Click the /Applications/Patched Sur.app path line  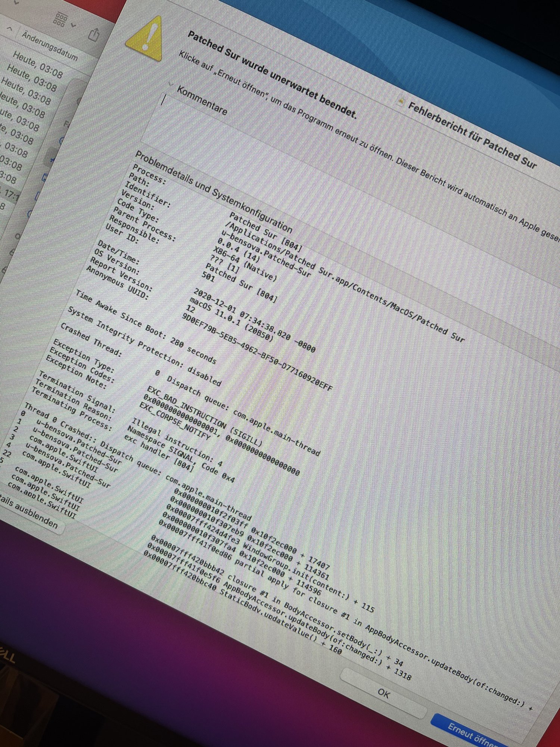pyautogui.click(x=345, y=283)
